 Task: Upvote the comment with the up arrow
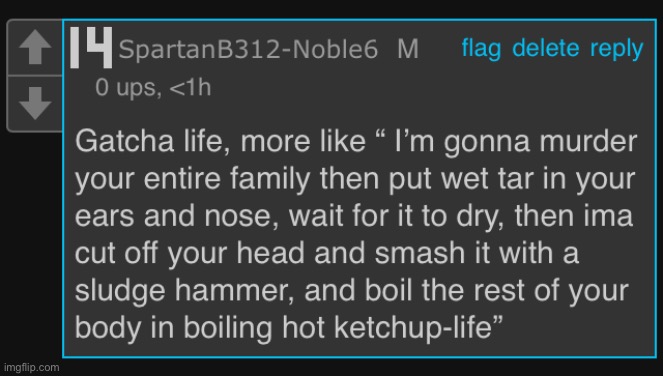tap(35, 47)
